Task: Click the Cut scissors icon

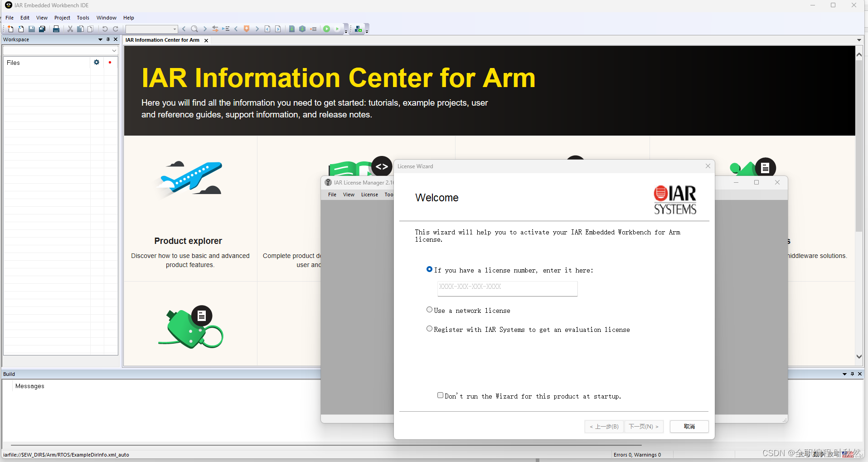Action: (x=70, y=29)
